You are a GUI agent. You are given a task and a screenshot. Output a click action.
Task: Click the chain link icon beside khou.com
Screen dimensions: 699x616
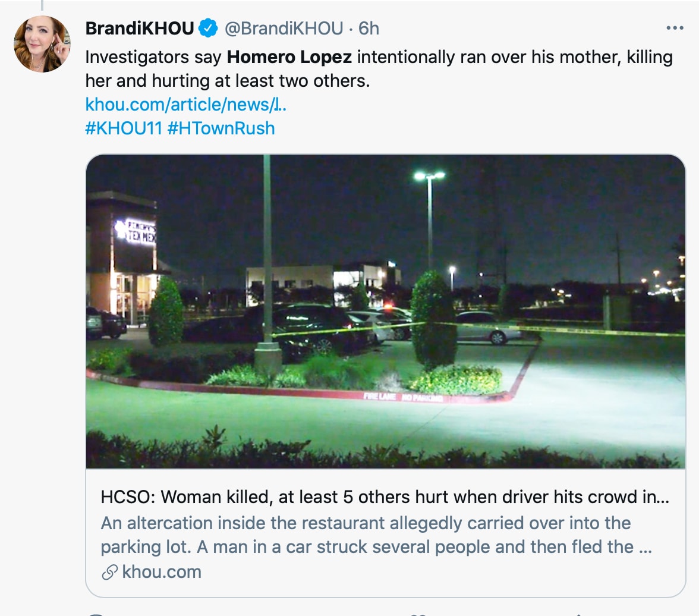coord(109,572)
